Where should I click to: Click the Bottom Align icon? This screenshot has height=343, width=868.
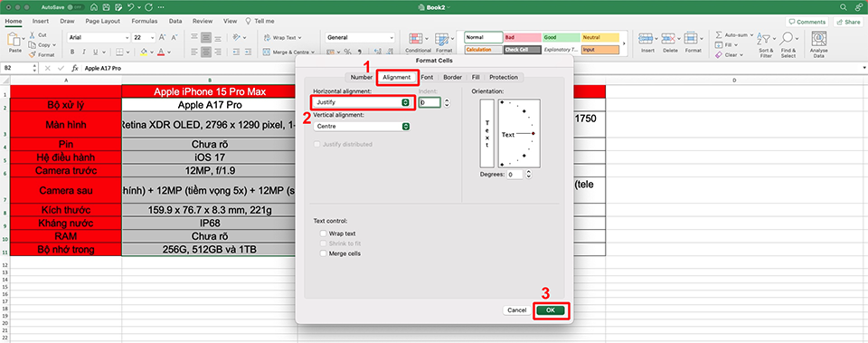218,38
